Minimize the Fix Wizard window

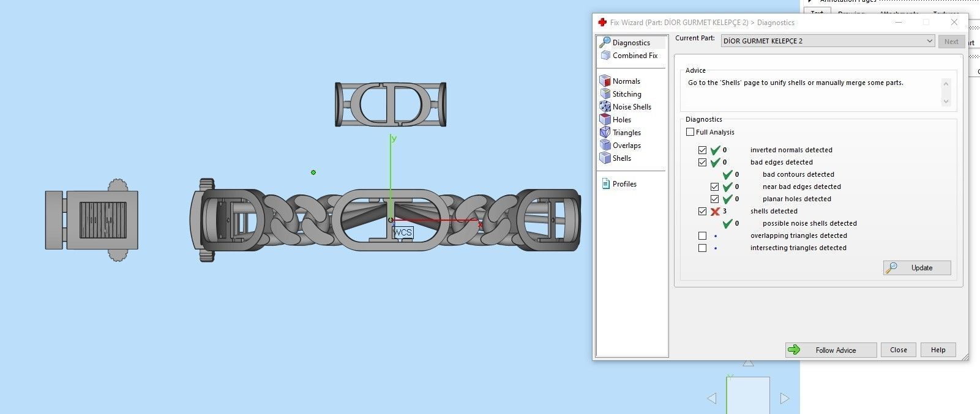(899, 23)
